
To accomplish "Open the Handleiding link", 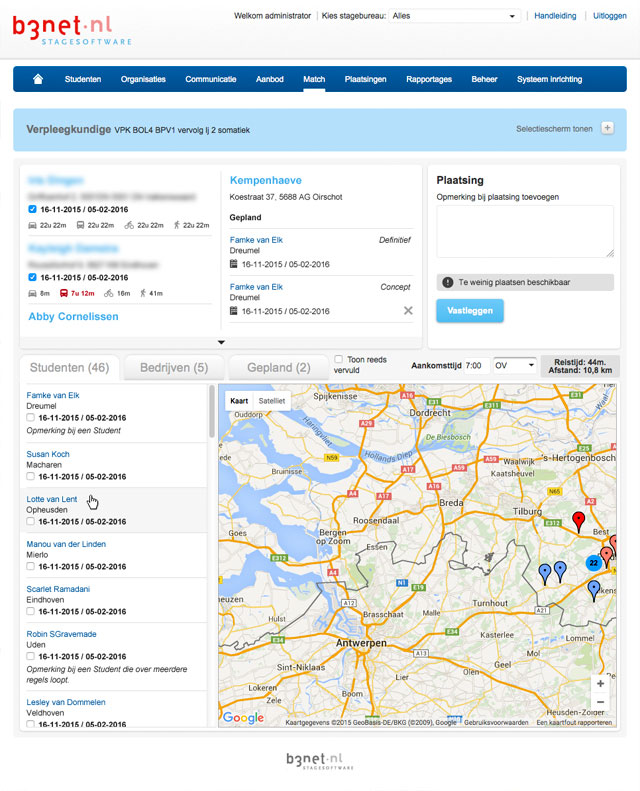I will click(x=555, y=16).
